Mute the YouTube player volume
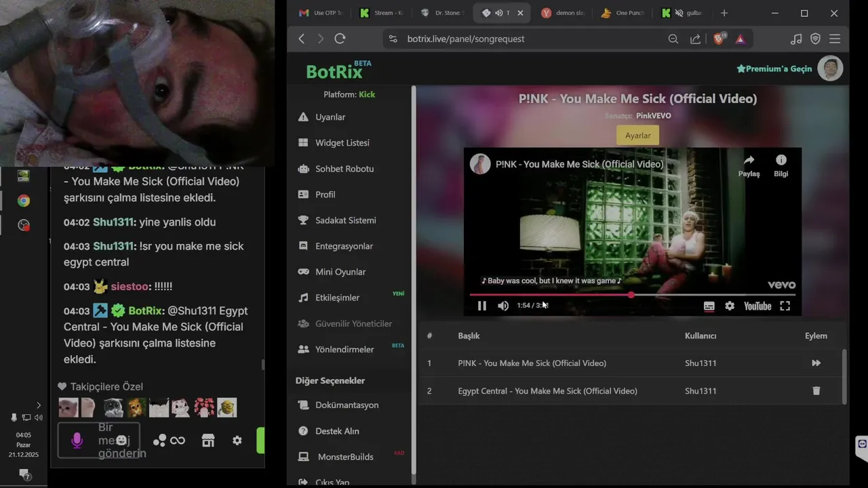This screenshot has height=488, width=868. [x=503, y=306]
